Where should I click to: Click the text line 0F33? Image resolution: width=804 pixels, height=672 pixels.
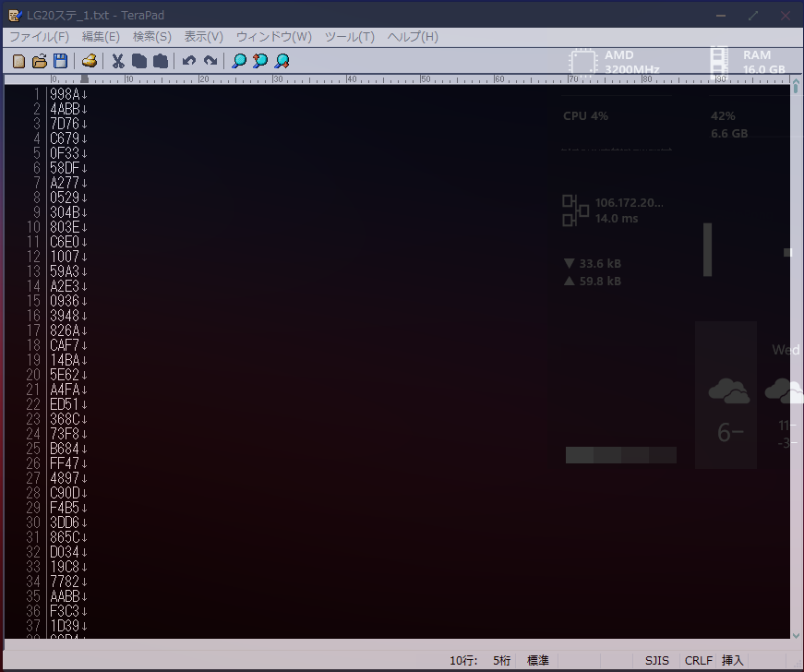click(x=65, y=153)
